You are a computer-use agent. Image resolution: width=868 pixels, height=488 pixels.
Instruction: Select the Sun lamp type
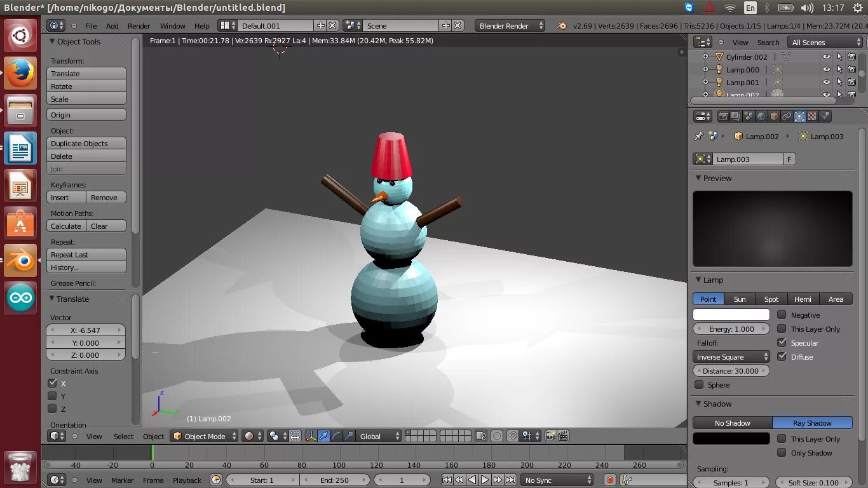coord(740,299)
